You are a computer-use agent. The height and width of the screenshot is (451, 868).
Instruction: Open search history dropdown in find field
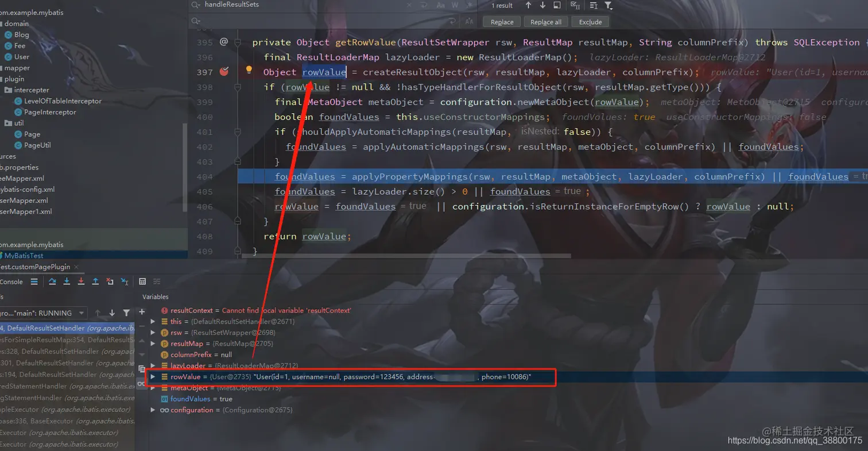click(196, 5)
